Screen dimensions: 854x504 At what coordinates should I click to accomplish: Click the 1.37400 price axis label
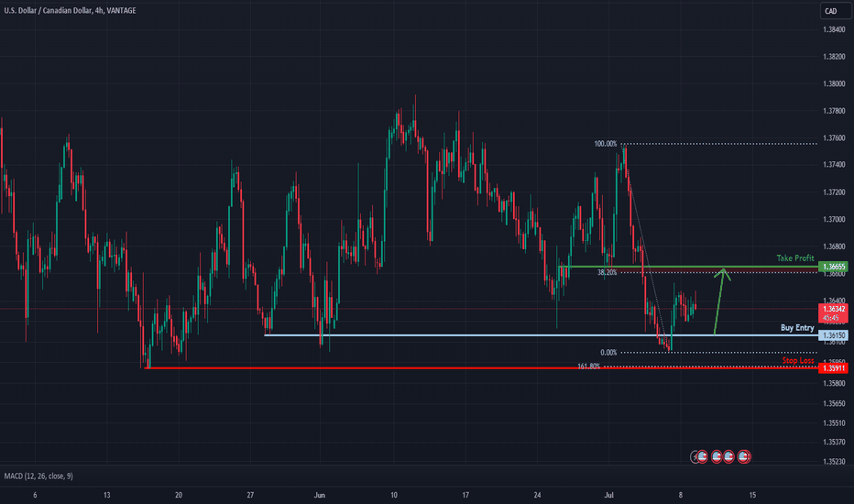tap(834, 165)
